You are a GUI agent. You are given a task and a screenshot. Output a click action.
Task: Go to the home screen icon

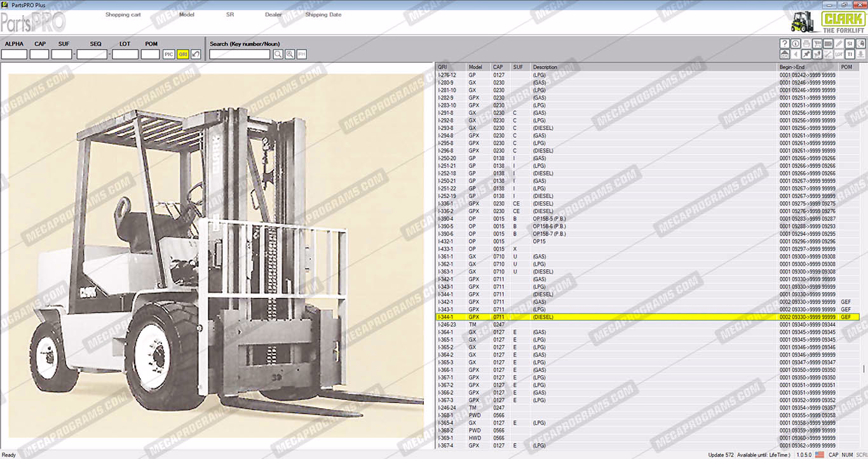785,55
